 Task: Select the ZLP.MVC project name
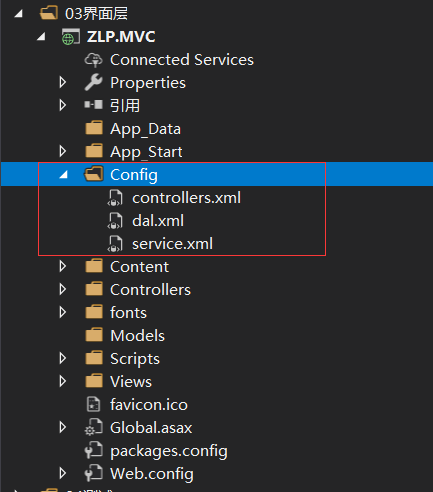point(121,37)
